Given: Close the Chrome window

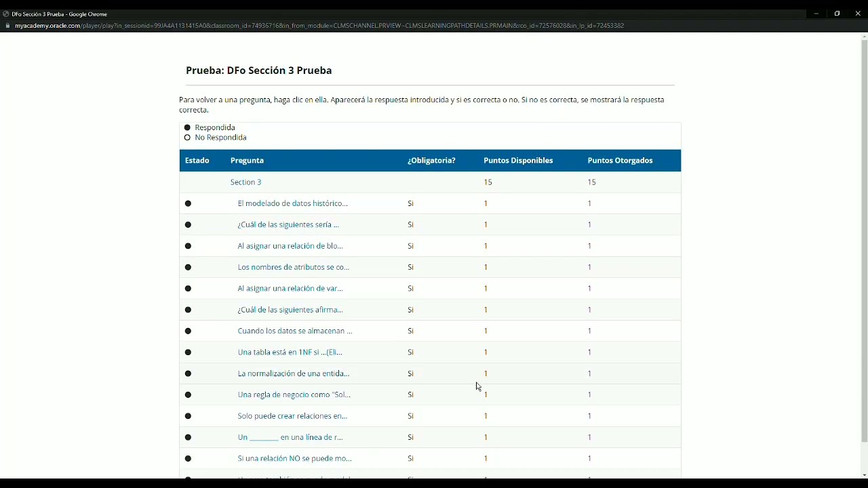Looking at the screenshot, I should [x=858, y=14].
